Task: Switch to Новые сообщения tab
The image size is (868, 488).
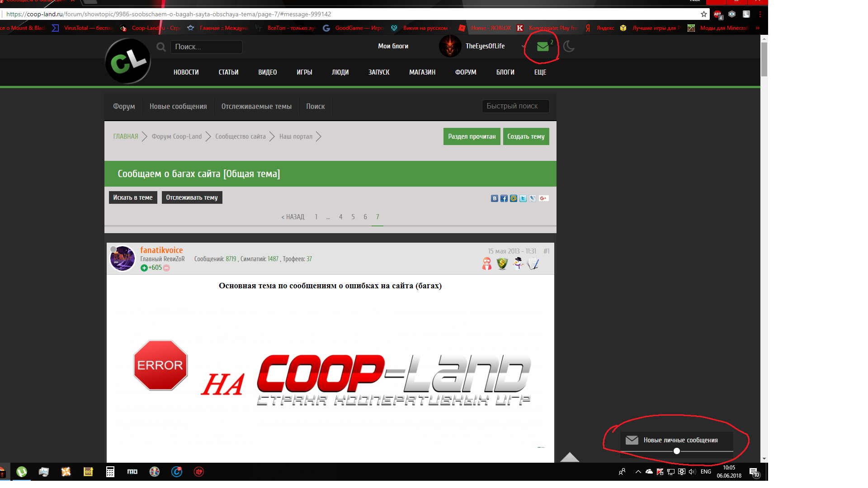Action: coord(178,107)
